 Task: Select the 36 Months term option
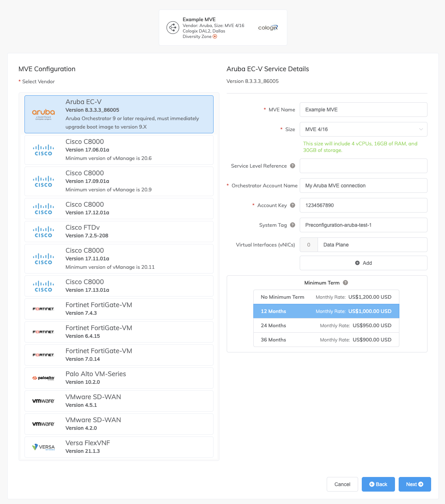pyautogui.click(x=326, y=340)
